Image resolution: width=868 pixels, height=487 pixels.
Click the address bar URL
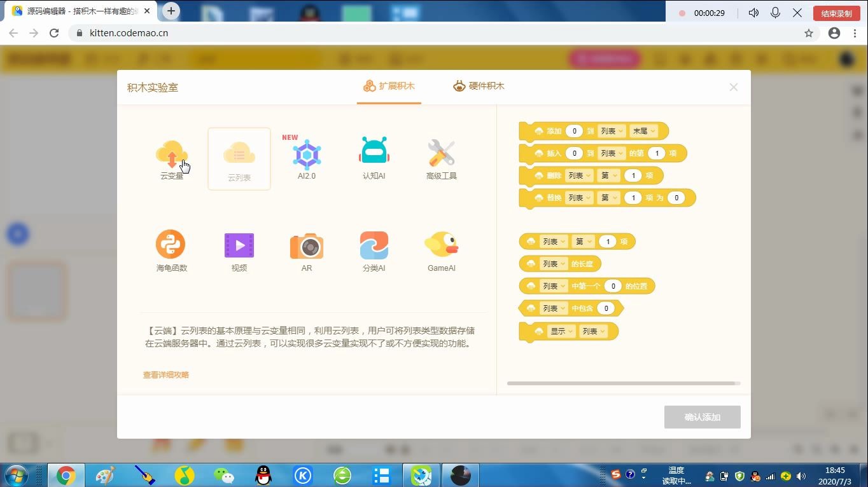(129, 33)
